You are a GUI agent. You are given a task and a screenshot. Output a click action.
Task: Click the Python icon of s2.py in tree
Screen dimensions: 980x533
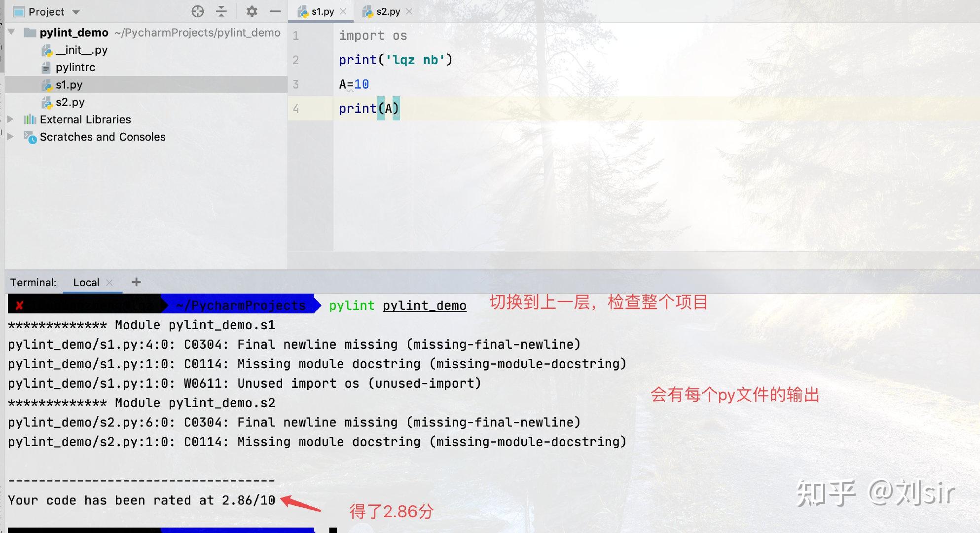point(47,102)
